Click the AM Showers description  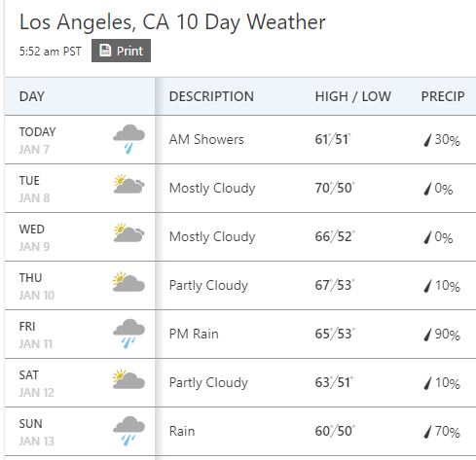click(206, 139)
